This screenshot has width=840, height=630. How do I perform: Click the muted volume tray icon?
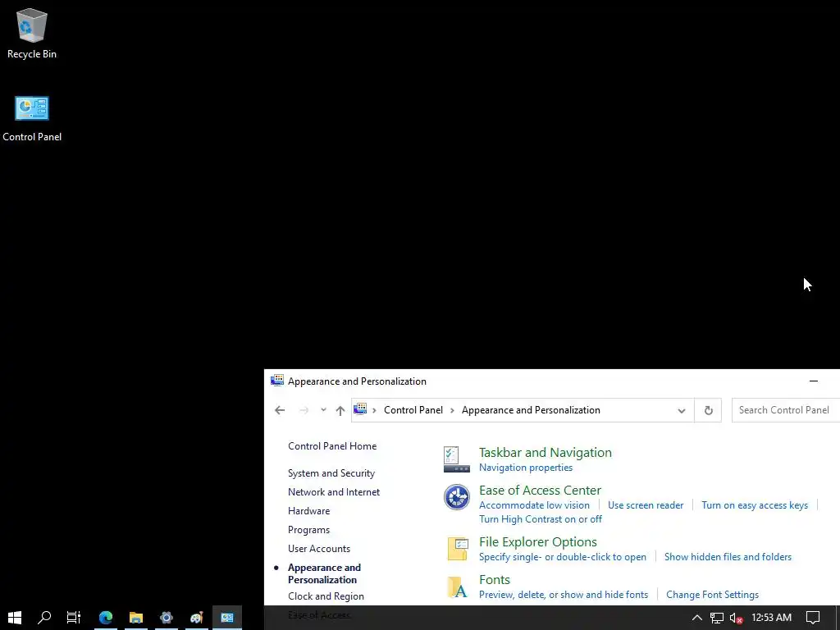click(736, 618)
